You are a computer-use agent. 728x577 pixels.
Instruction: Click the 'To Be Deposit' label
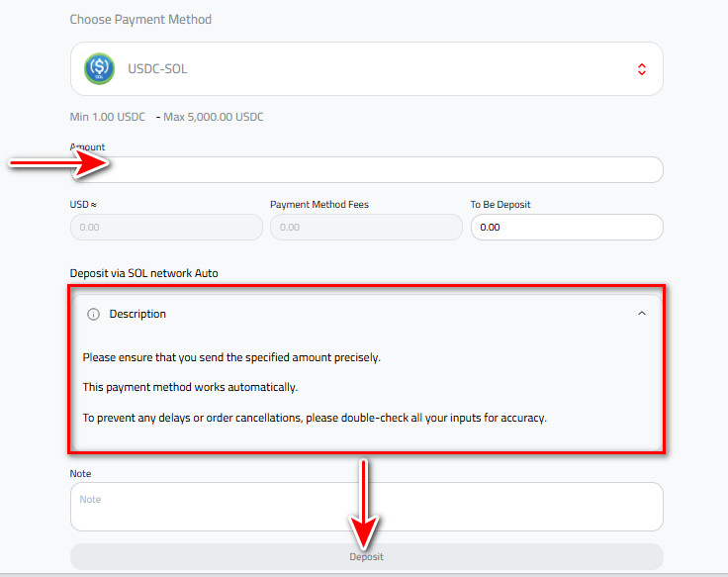point(500,205)
